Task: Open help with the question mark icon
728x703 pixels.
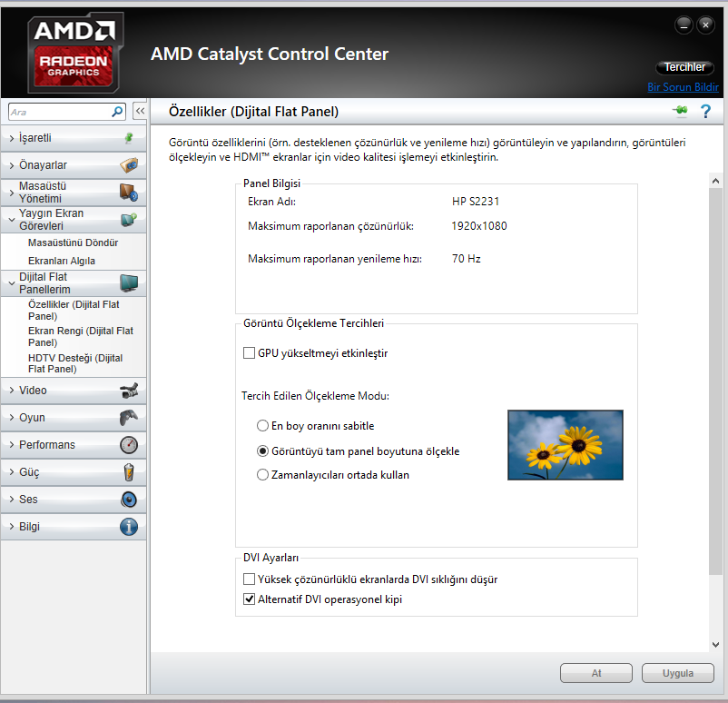Action: 705,111
